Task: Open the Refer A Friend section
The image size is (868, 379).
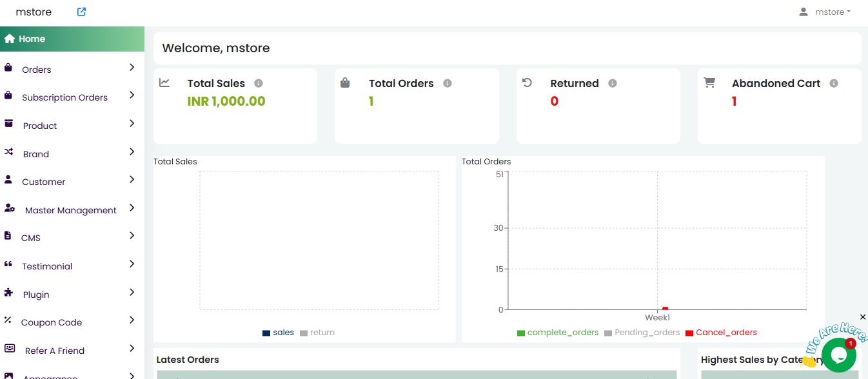Action: click(54, 351)
